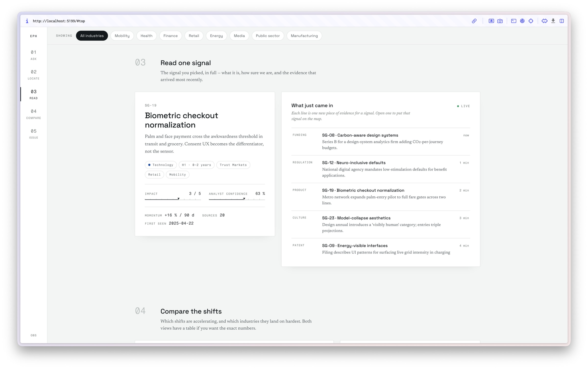Open the 05 Issue sidebar section
The image size is (588, 369).
(34, 134)
